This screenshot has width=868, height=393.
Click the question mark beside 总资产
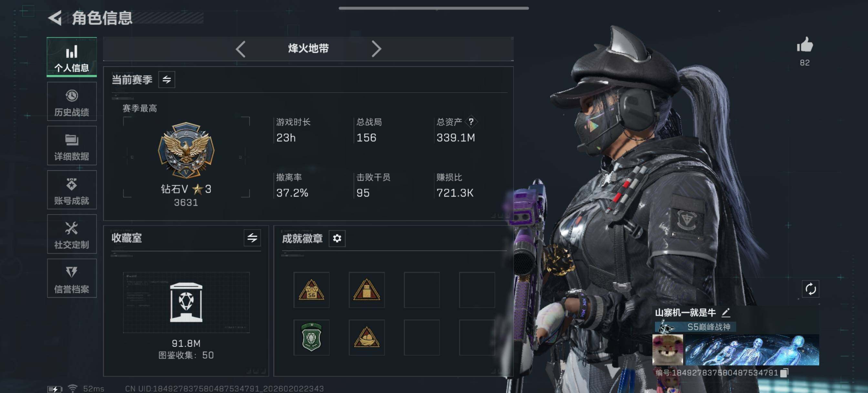471,122
